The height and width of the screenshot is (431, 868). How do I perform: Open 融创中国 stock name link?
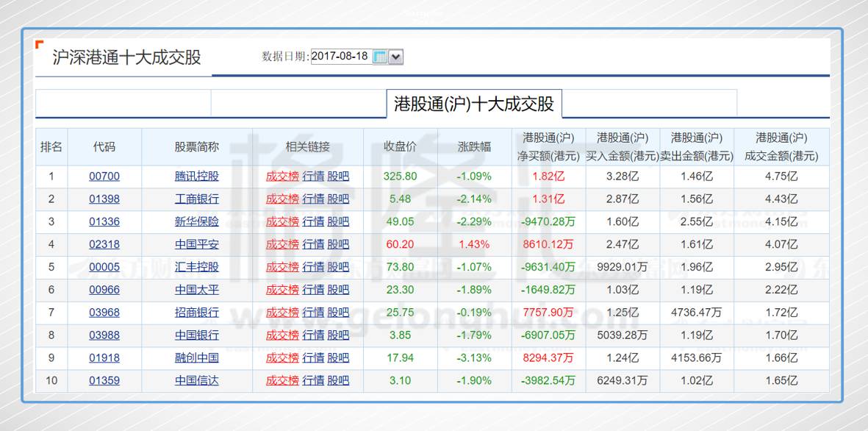[197, 358]
